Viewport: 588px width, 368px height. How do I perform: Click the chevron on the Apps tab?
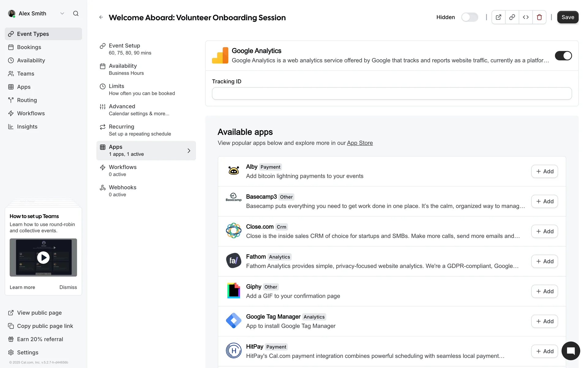189,151
